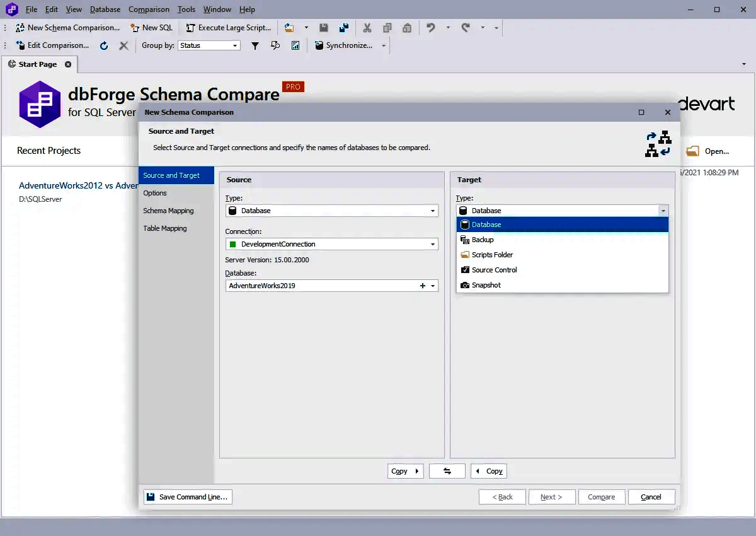756x536 pixels.
Task: Refresh the comparison results
Action: click(104, 45)
